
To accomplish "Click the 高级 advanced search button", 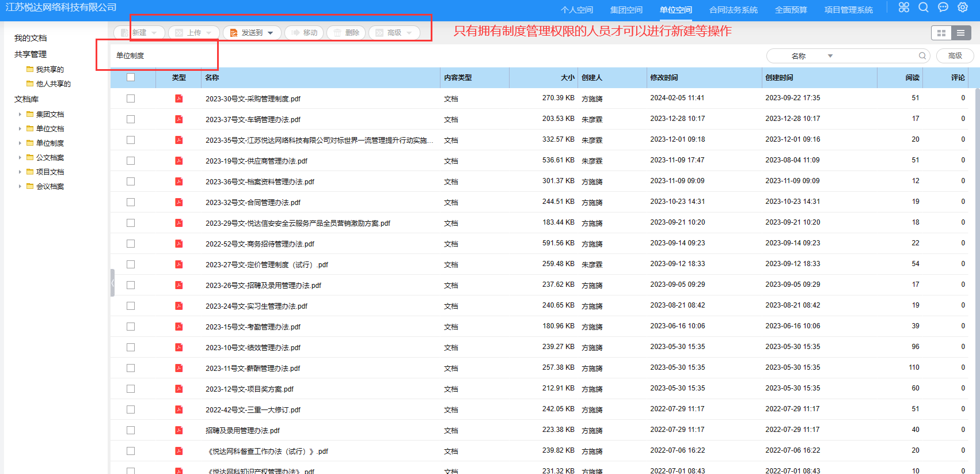I will [955, 56].
